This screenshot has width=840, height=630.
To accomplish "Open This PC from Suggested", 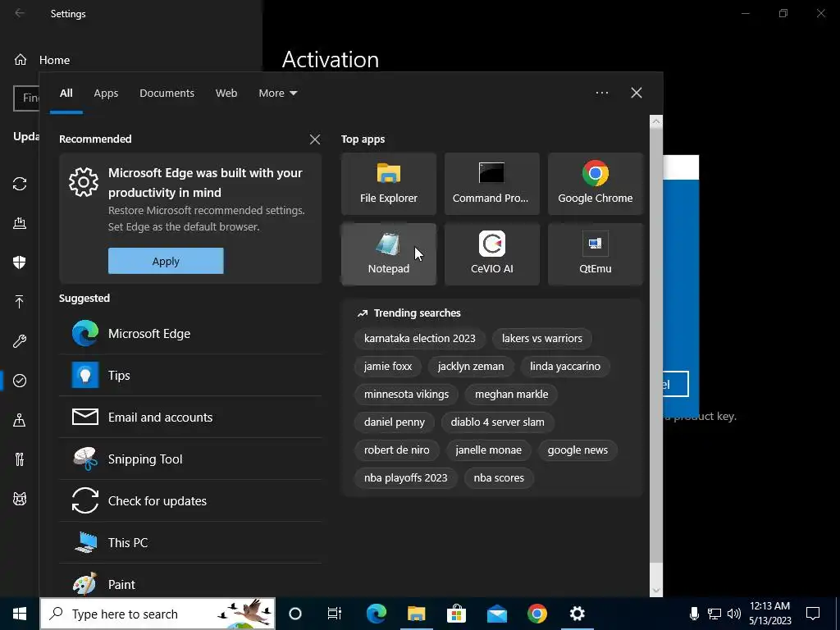I will tap(190, 542).
